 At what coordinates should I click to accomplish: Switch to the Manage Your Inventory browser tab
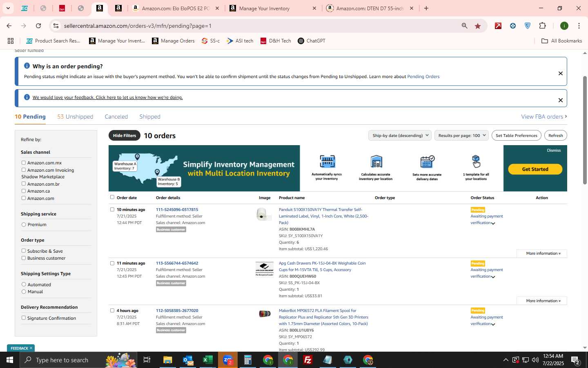(x=273, y=8)
